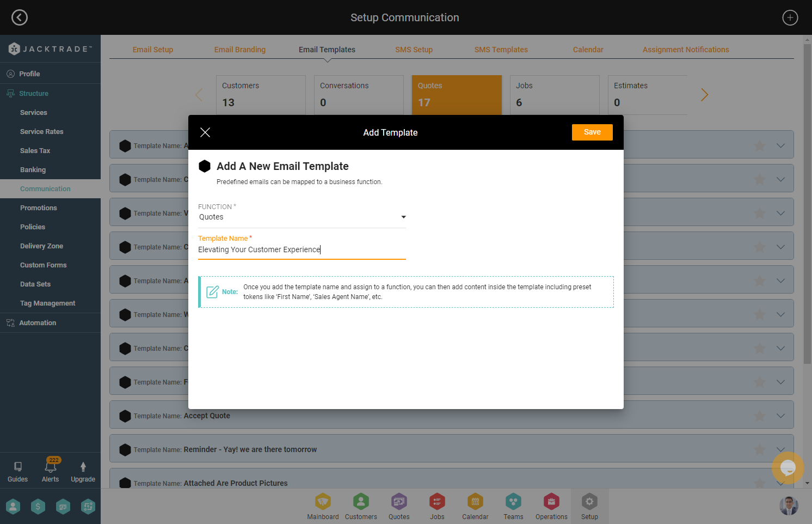Click the back arrow icon in header
The height and width of the screenshot is (524, 812).
click(20, 17)
